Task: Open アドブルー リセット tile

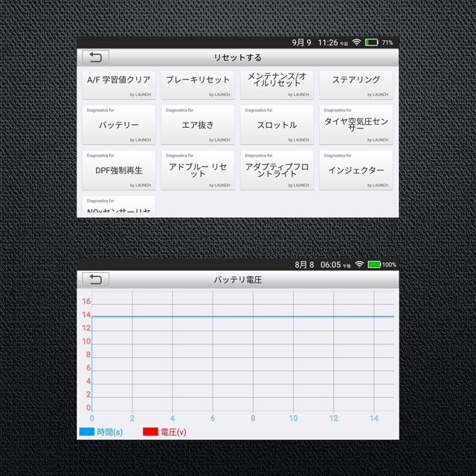Action: pos(198,170)
